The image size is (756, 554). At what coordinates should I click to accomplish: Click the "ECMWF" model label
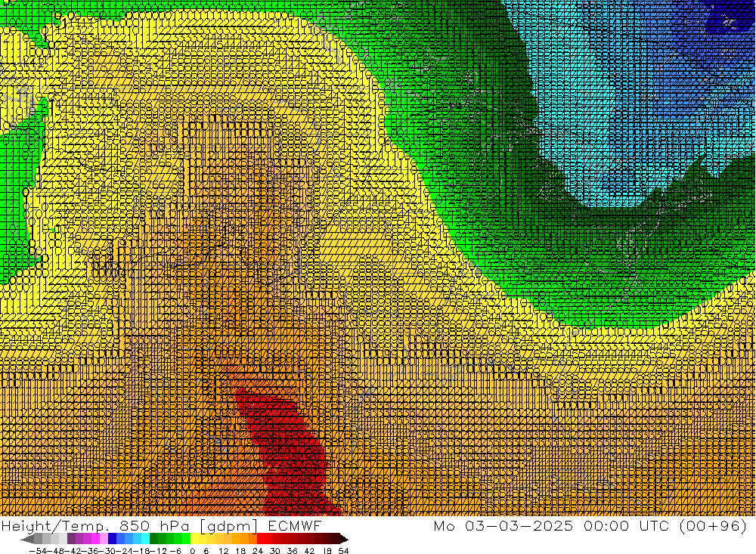pos(295,525)
